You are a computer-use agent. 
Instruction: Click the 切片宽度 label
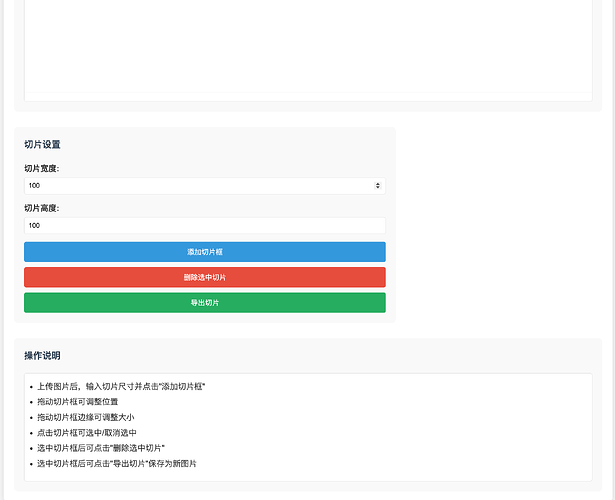pos(41,168)
